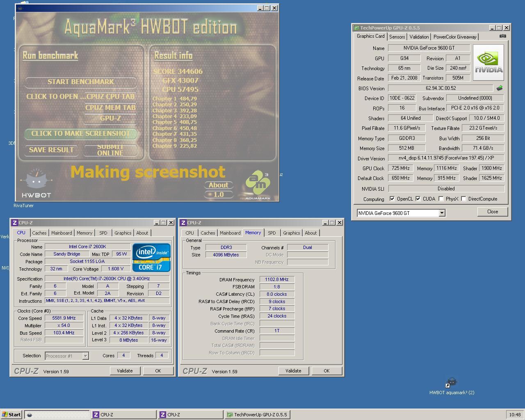This screenshot has height=420, width=525.
Task: Click the GPU-Z title bar icon
Action: [356, 28]
